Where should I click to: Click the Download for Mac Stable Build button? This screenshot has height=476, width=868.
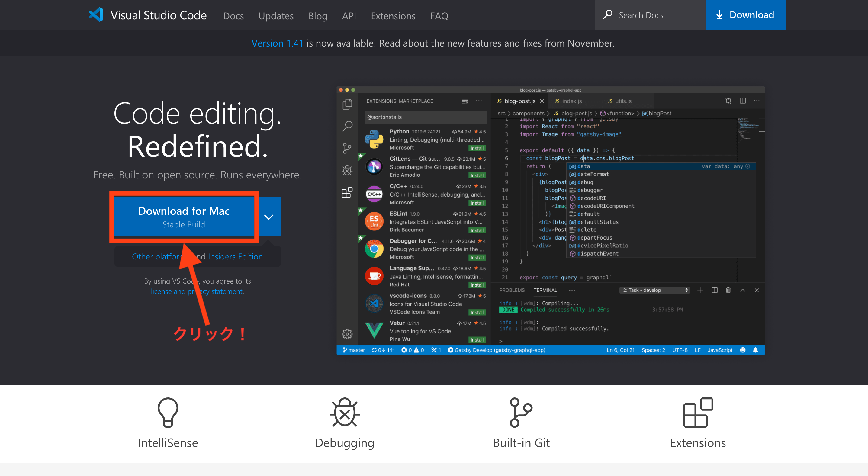coord(184,217)
